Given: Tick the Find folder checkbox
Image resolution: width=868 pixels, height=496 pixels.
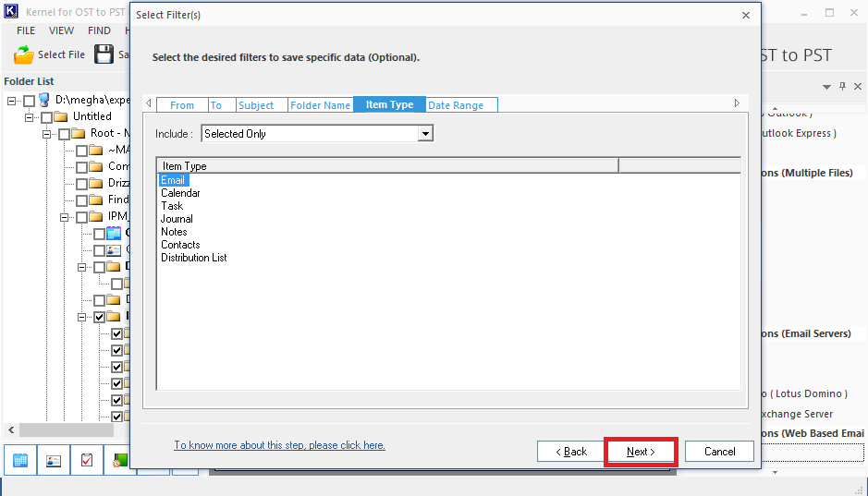Looking at the screenshot, I should pyautogui.click(x=82, y=200).
